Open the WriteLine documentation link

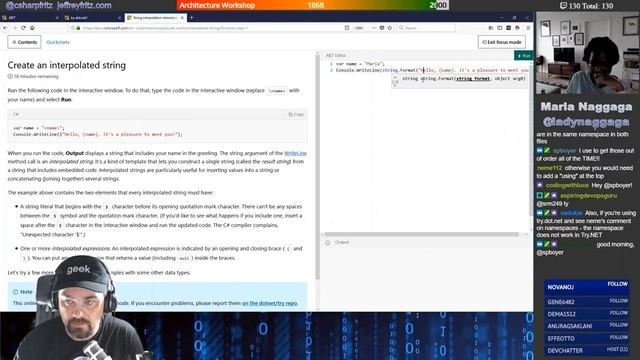tap(295, 153)
